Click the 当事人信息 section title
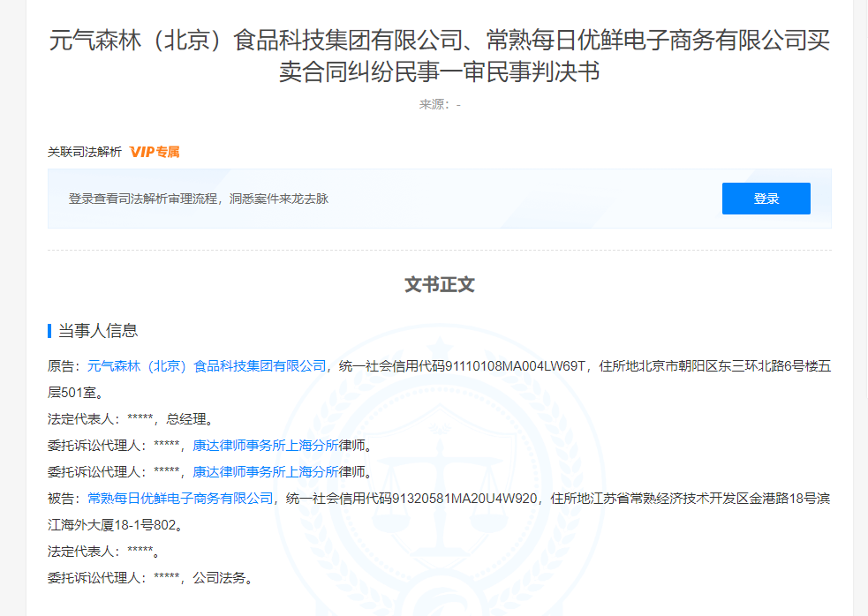 click(x=98, y=331)
